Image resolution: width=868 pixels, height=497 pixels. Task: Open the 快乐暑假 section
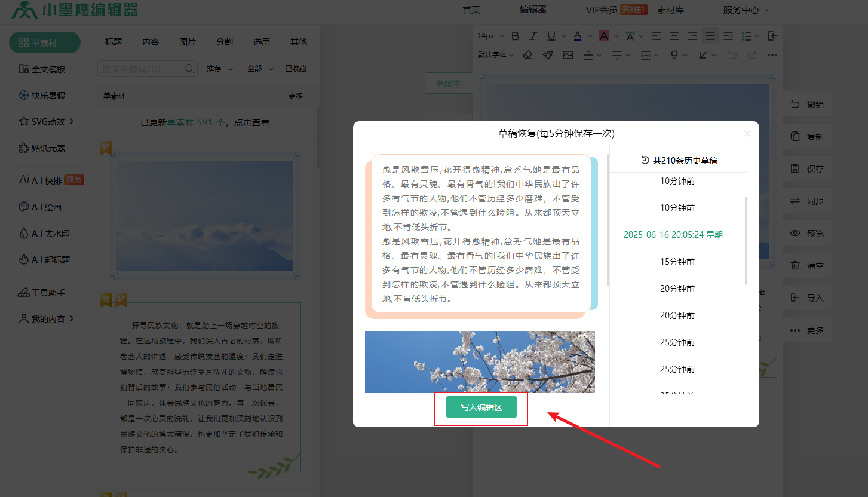(42, 95)
